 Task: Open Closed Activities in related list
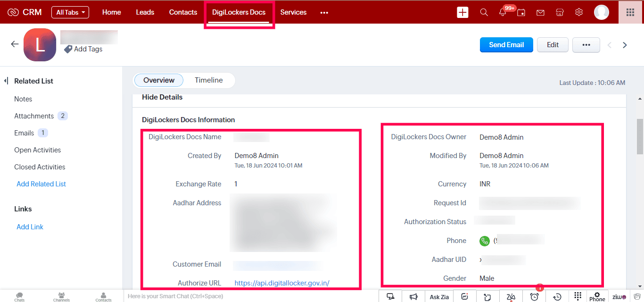pyautogui.click(x=40, y=167)
